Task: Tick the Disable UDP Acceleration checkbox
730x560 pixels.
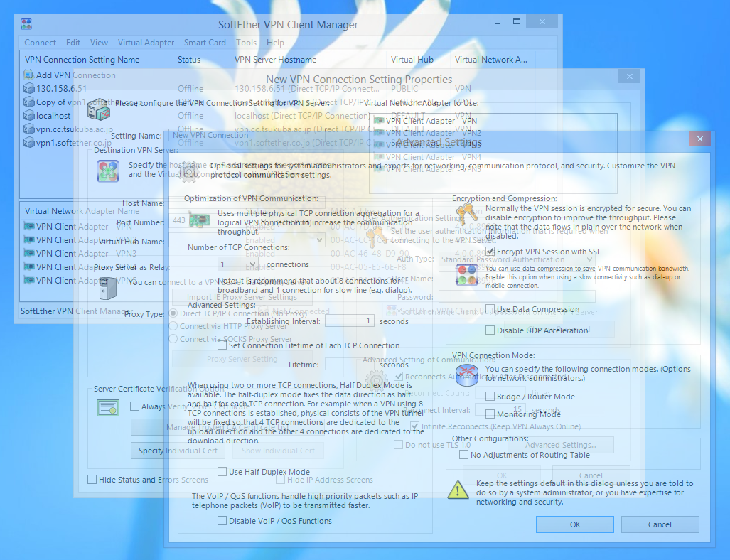Action: tap(490, 330)
